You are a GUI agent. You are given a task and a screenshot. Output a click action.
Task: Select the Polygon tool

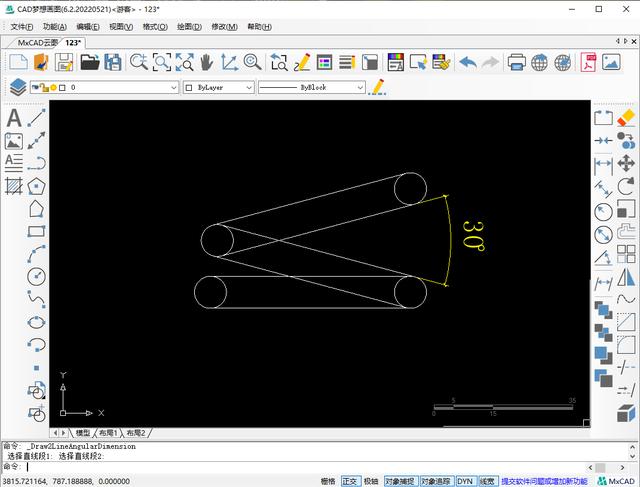tap(36, 187)
